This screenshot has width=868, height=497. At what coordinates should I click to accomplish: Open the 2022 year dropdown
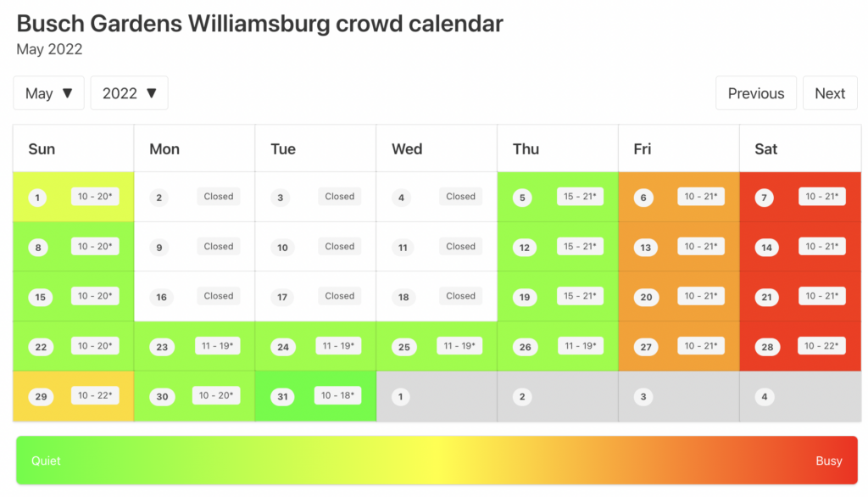(129, 93)
